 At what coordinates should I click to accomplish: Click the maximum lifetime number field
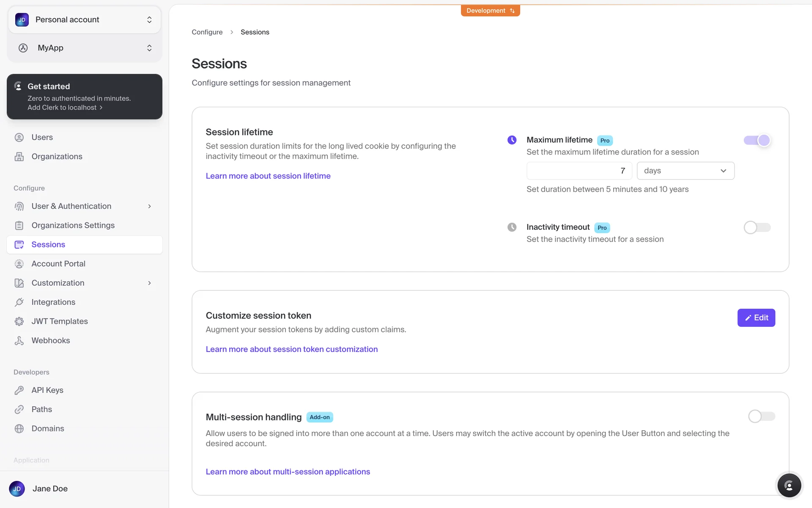pos(579,171)
